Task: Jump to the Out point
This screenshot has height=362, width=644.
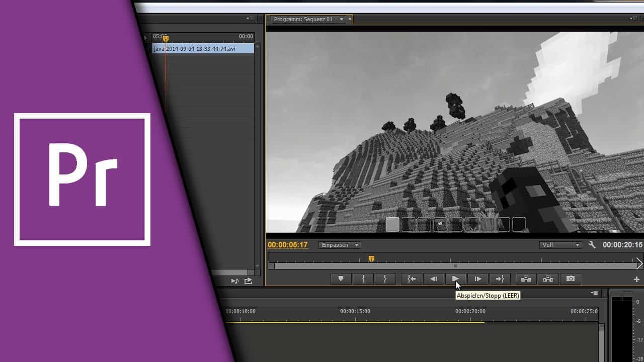Action: click(500, 279)
